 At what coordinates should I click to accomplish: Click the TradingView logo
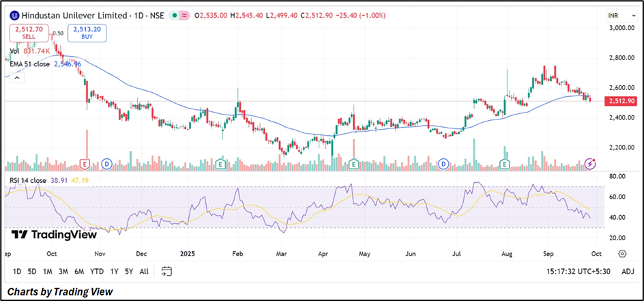(54, 235)
